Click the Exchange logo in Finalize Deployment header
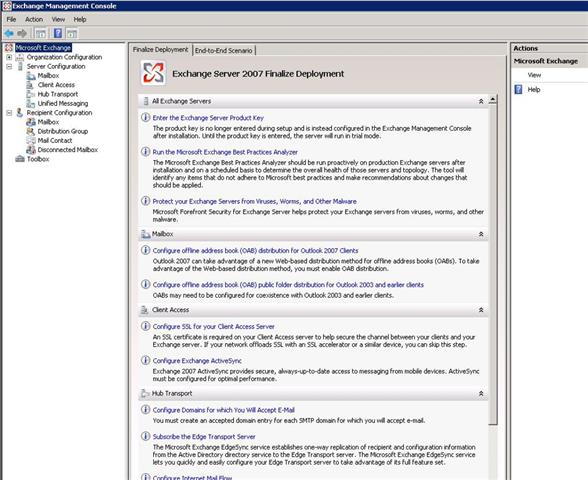The image size is (588, 480). click(153, 73)
